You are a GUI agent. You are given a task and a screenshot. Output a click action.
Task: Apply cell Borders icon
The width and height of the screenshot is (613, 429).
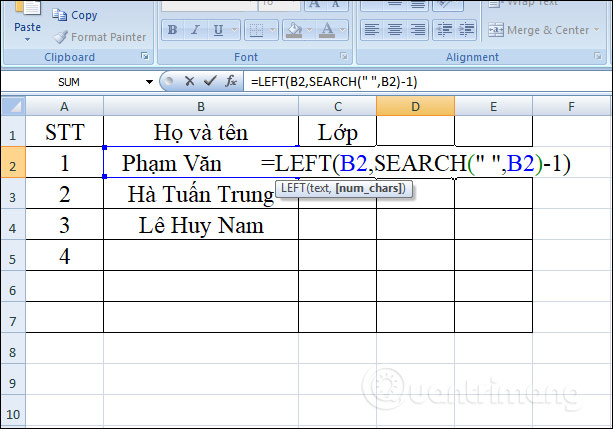pos(256,30)
